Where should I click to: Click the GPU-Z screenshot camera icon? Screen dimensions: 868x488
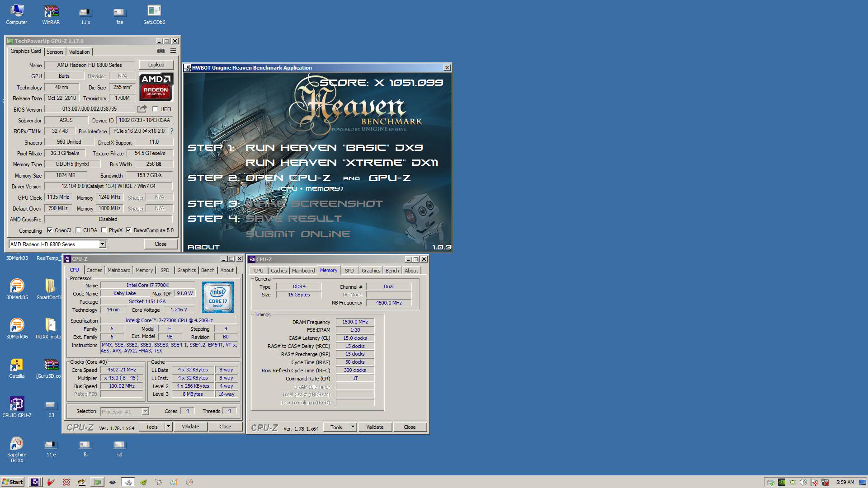(160, 51)
